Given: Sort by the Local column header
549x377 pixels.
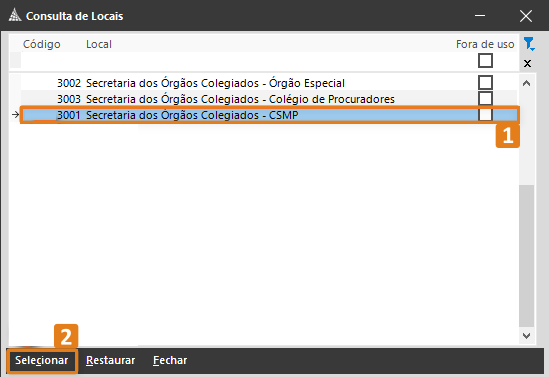Looking at the screenshot, I should pyautogui.click(x=99, y=44).
